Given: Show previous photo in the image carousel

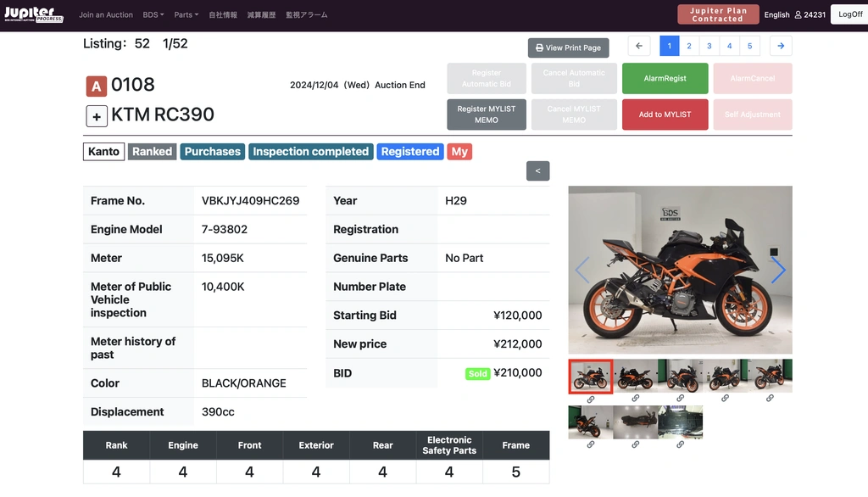Looking at the screenshot, I should click(581, 270).
